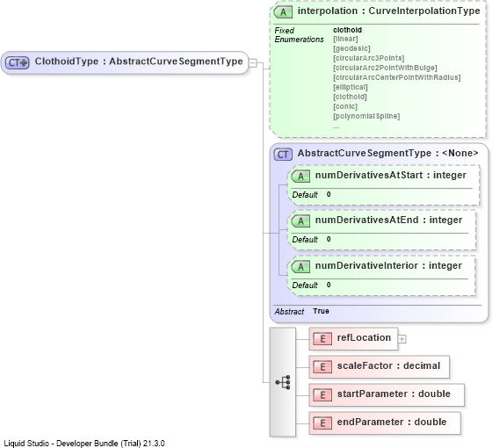492x448 pixels.
Task: Select the refLocation element label
Action: (364, 337)
